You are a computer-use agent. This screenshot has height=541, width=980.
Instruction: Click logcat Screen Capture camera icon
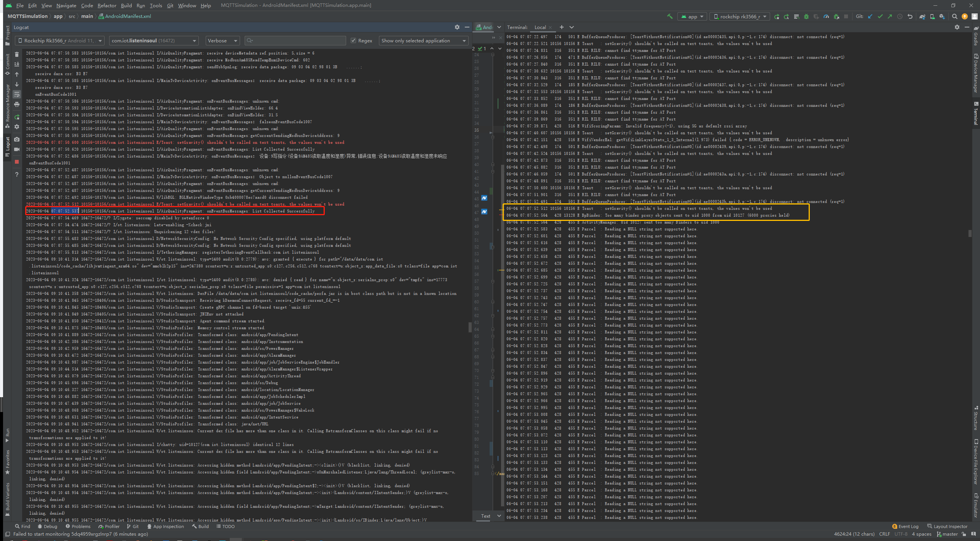(x=17, y=139)
